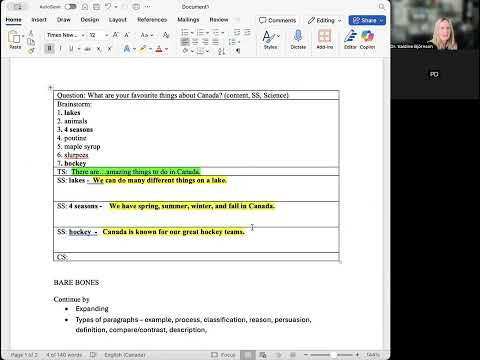
Task: Toggle Italic formatting
Action: tap(60, 49)
